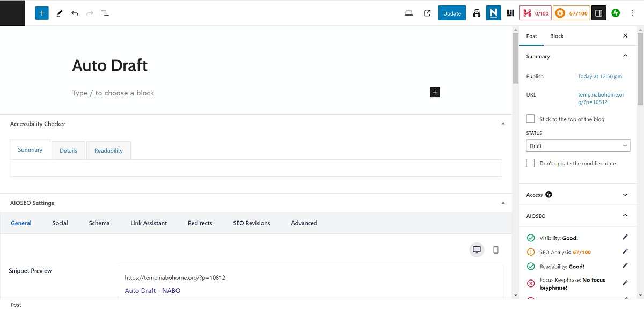Image resolution: width=644 pixels, height=309 pixels.
Task: Check Don't update the modified date
Action: (530, 163)
